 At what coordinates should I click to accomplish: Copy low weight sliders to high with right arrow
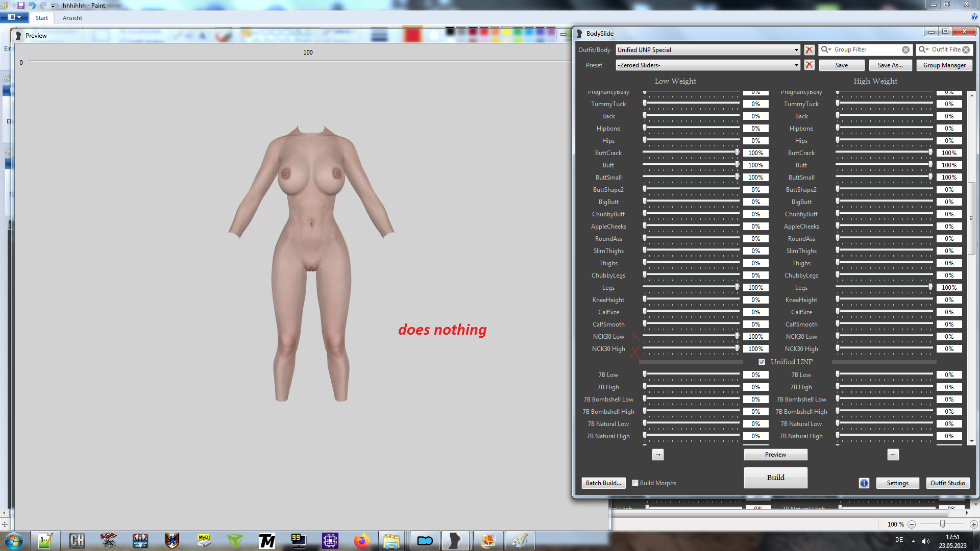tap(658, 455)
